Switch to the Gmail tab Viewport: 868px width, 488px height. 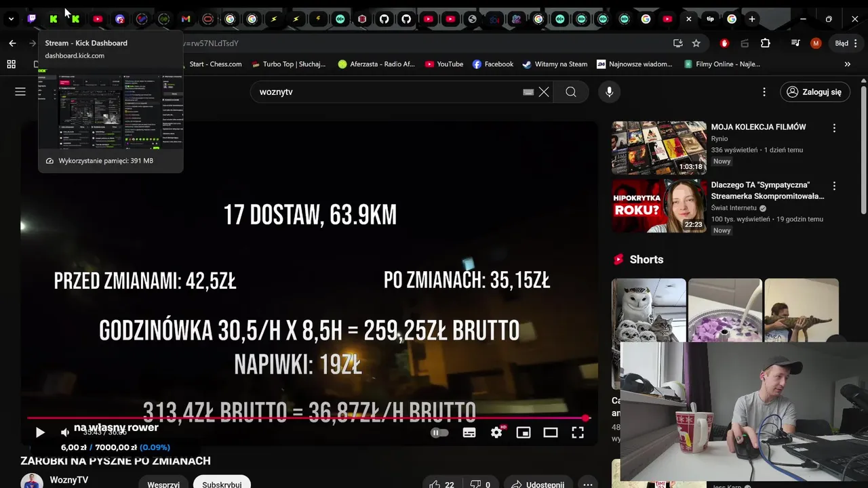click(x=186, y=19)
